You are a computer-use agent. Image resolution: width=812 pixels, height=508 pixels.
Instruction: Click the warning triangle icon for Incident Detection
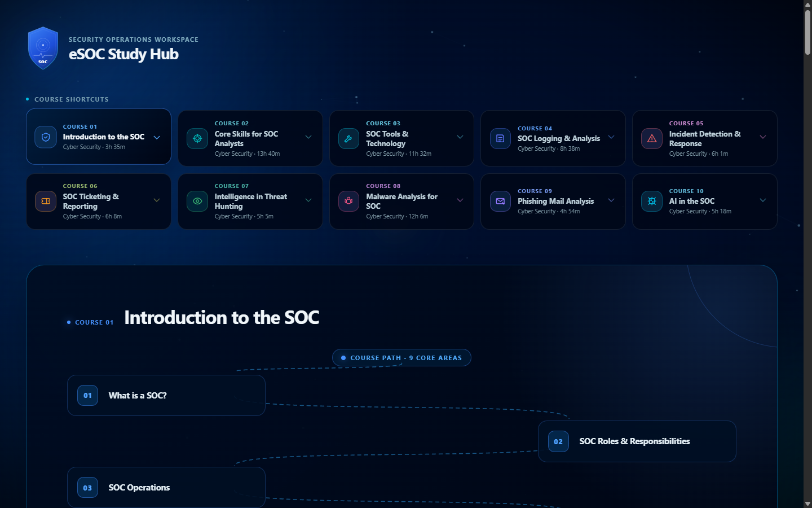coord(652,138)
